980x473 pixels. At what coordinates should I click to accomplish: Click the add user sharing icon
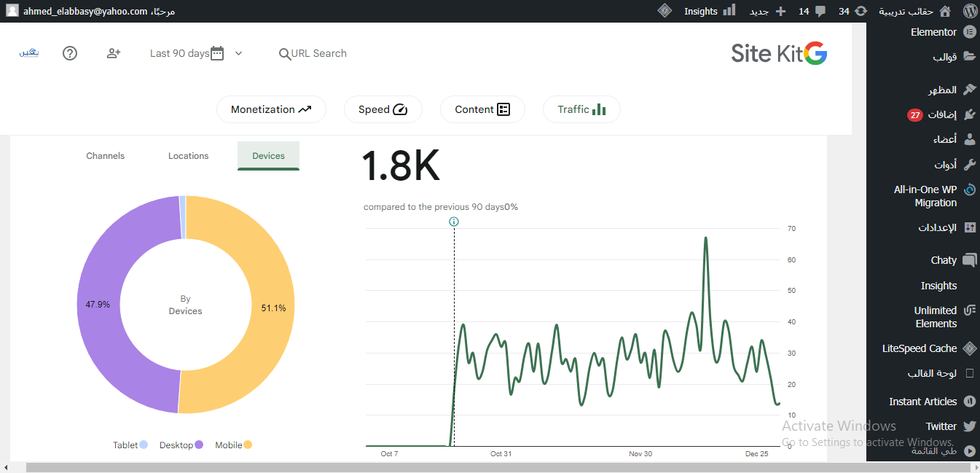point(114,53)
